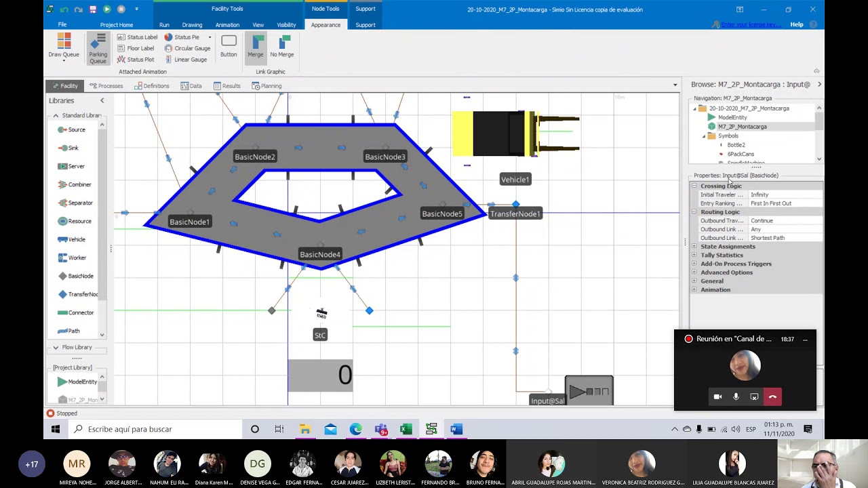This screenshot has height=488, width=868.
Task: Open Excel from the Windows taskbar
Action: coord(406,429)
